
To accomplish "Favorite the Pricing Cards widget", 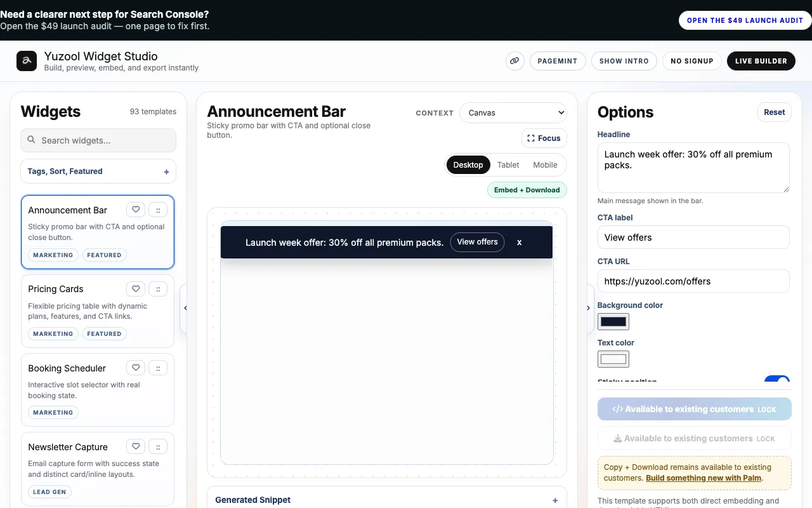I will click(136, 289).
